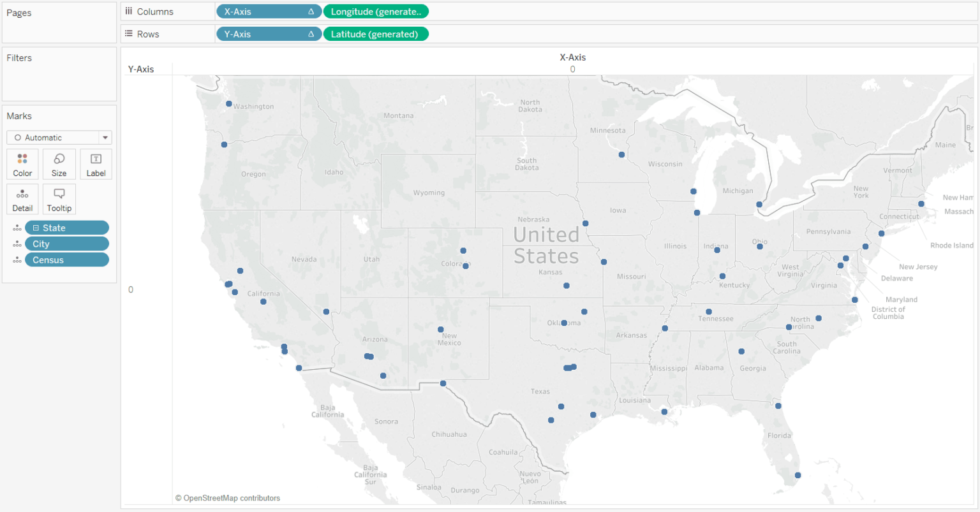
Task: Select the Longitude (generated) pill
Action: point(376,11)
